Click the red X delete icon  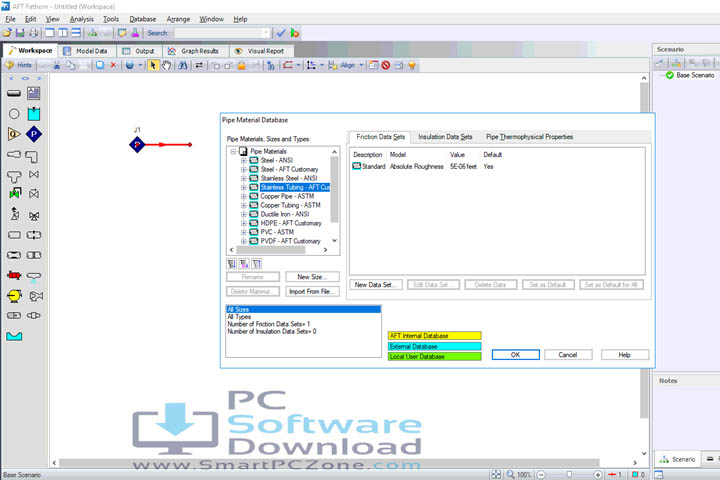(x=113, y=65)
